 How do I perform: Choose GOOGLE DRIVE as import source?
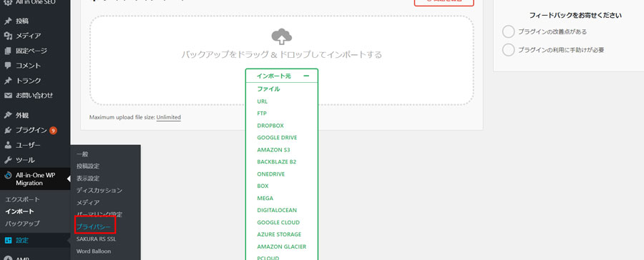tap(277, 137)
